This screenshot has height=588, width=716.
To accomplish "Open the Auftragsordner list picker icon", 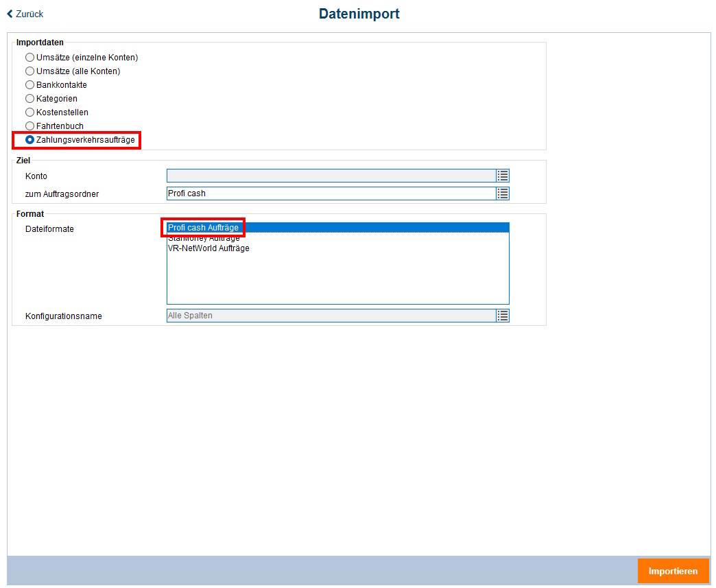I will [503, 193].
